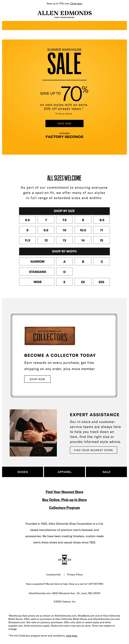Open the 'Click here' link in top banner

(x=76, y=4)
